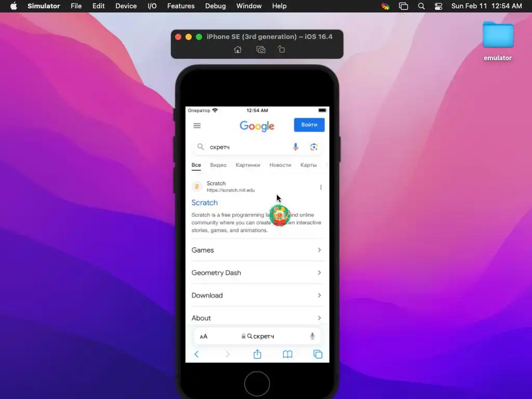The image size is (532, 399).
Task: Select the Все search tab
Action: click(x=196, y=165)
